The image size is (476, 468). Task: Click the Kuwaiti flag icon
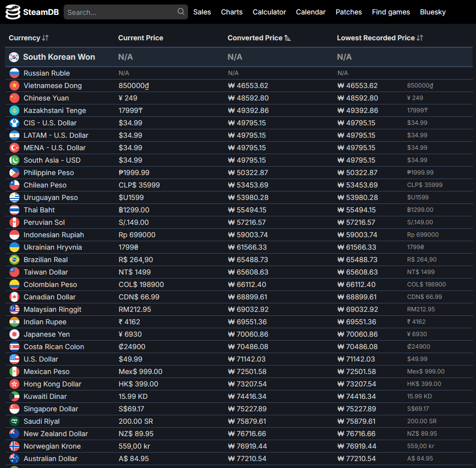click(14, 396)
